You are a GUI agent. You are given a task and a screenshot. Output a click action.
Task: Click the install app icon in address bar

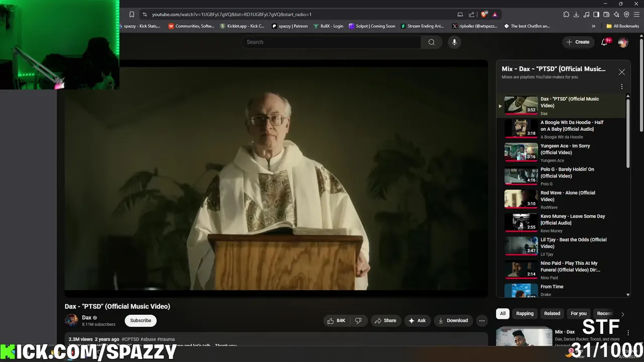[460, 15]
